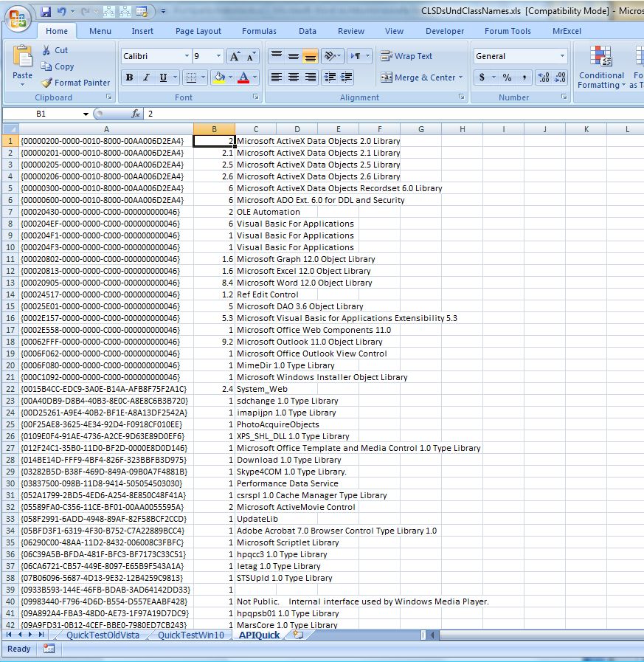Open the fill color palette arrow
This screenshot has height=662, width=644.
pos(230,77)
